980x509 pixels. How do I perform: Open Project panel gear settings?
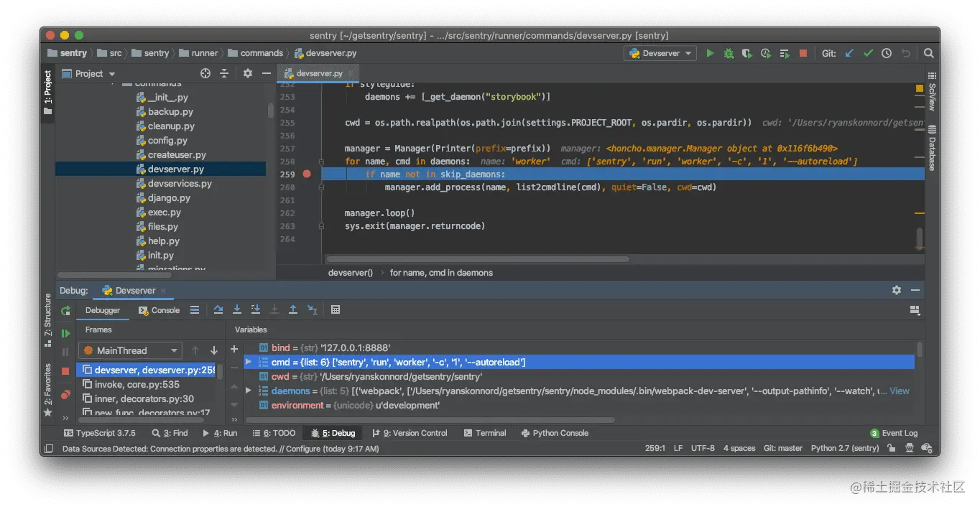tap(248, 73)
